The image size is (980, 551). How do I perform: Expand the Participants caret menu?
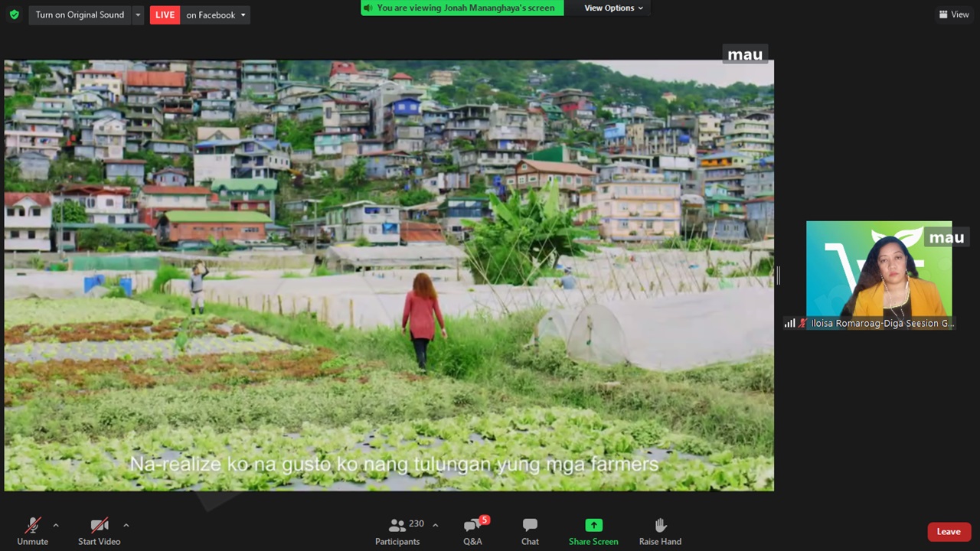pyautogui.click(x=435, y=525)
